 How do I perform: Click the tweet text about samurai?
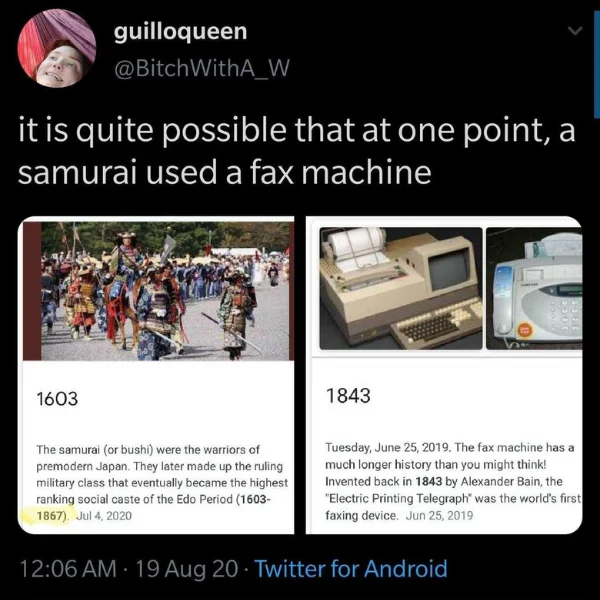click(x=297, y=151)
